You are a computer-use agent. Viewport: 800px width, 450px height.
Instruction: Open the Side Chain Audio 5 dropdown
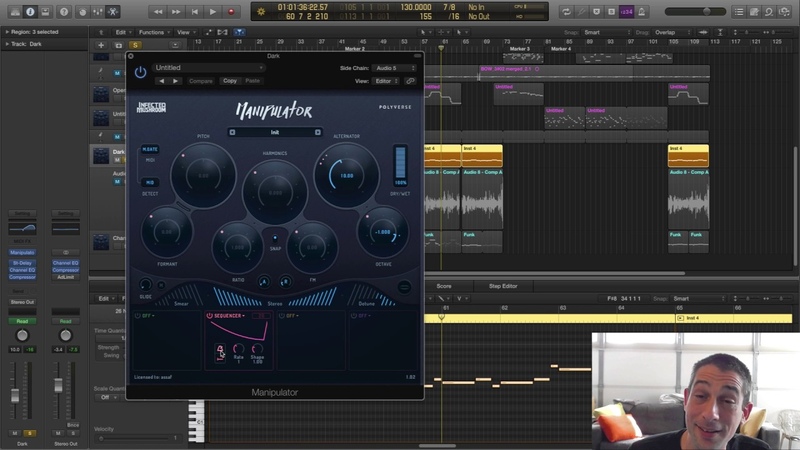(x=394, y=68)
